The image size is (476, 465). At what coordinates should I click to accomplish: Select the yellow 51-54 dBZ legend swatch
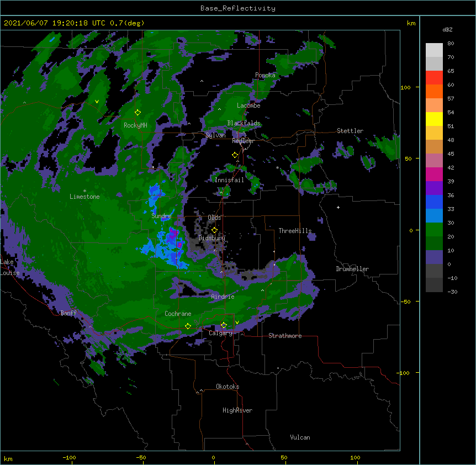434,119
